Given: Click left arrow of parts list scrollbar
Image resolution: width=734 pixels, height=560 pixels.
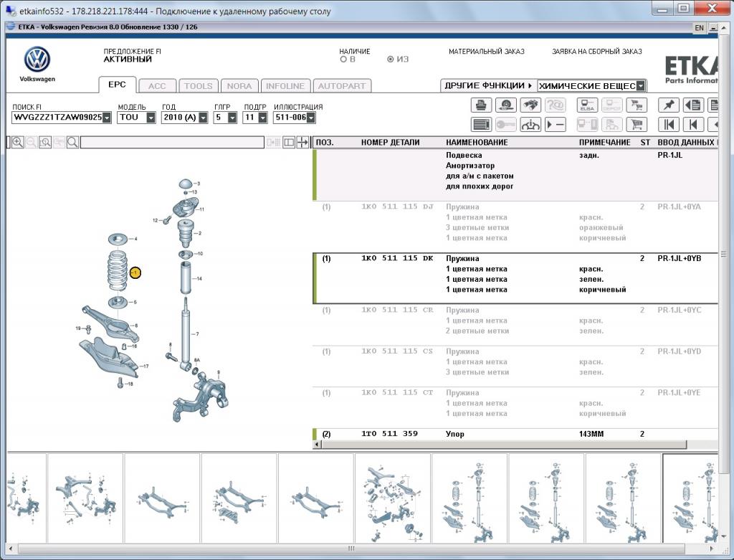Looking at the screenshot, I should tap(318, 445).
